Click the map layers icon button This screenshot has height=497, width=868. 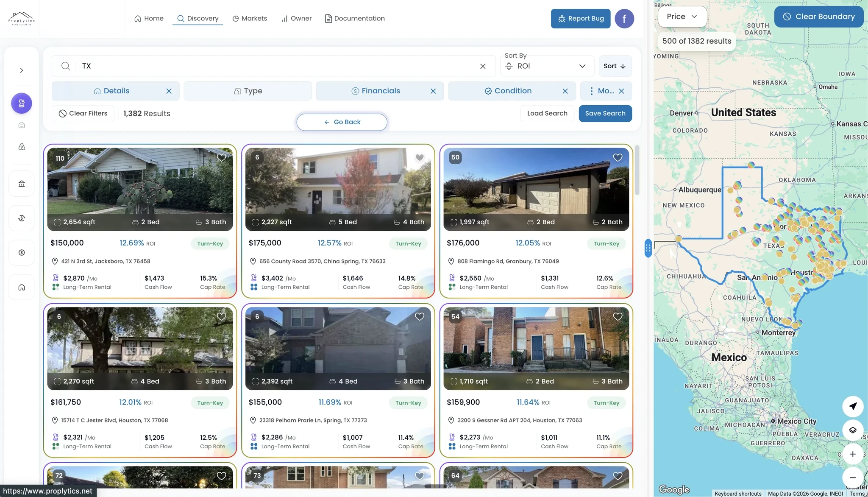click(x=853, y=430)
